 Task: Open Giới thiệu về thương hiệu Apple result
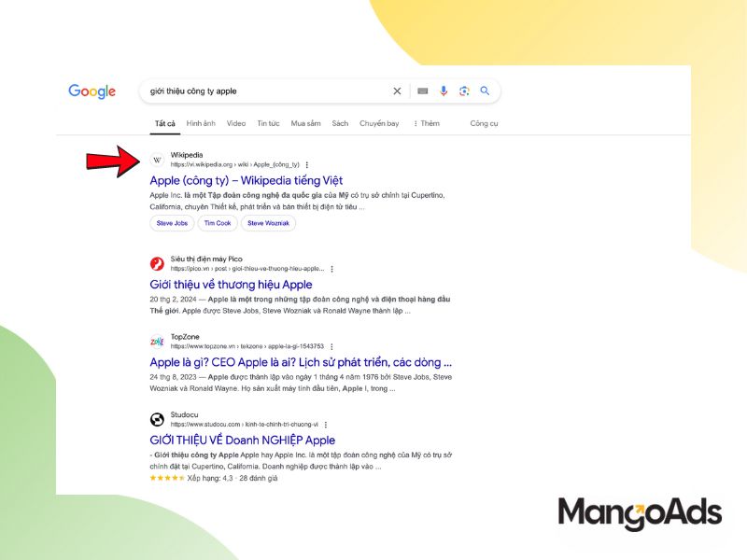pyautogui.click(x=231, y=285)
